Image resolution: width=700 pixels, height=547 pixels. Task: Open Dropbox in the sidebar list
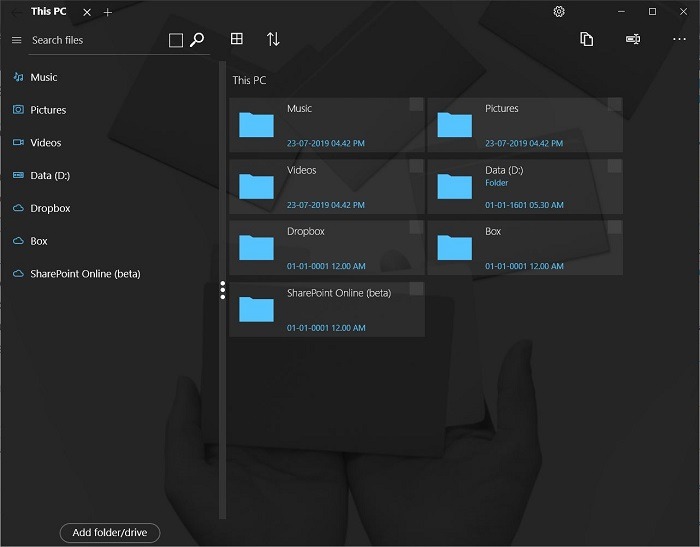click(50, 208)
